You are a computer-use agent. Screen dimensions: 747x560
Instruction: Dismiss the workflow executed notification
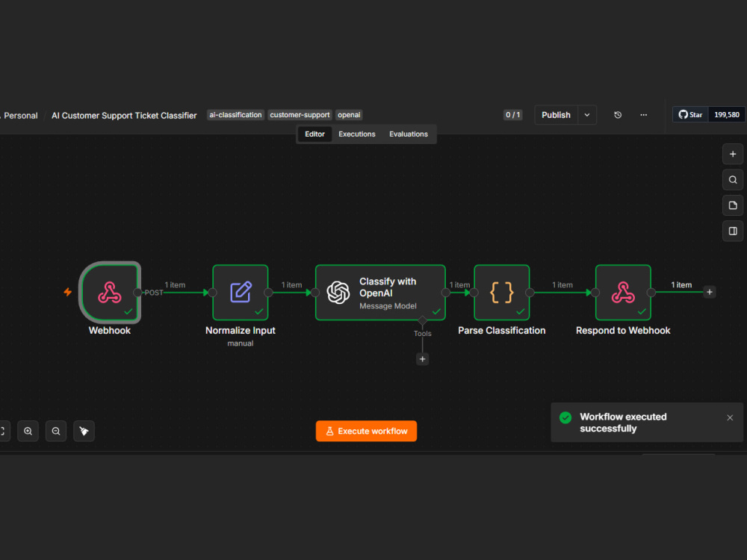[730, 417]
